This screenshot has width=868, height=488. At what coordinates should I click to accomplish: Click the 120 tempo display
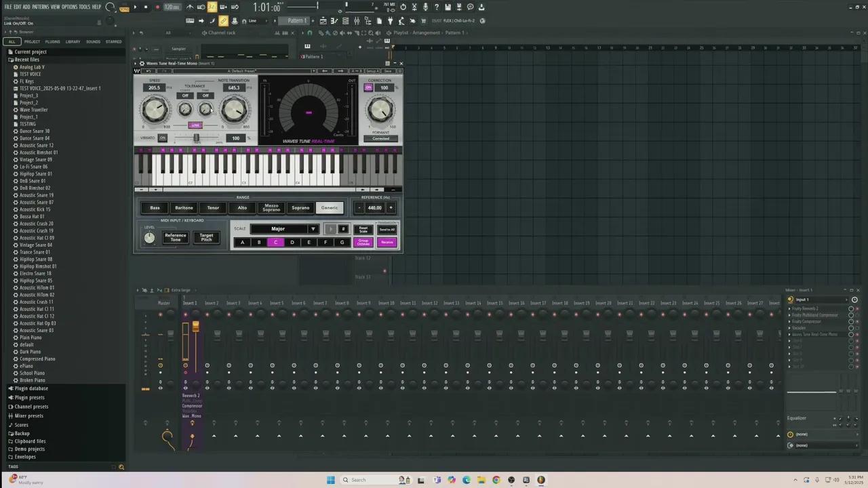pos(172,7)
